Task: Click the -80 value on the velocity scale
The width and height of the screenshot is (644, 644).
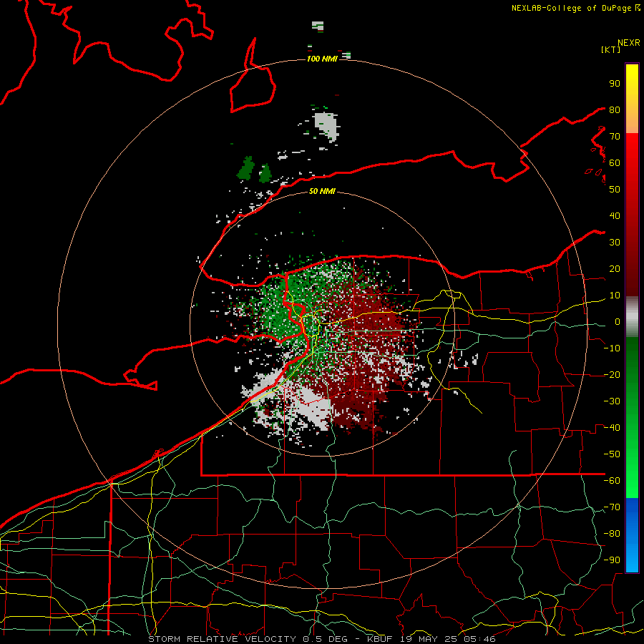Action: [x=612, y=534]
